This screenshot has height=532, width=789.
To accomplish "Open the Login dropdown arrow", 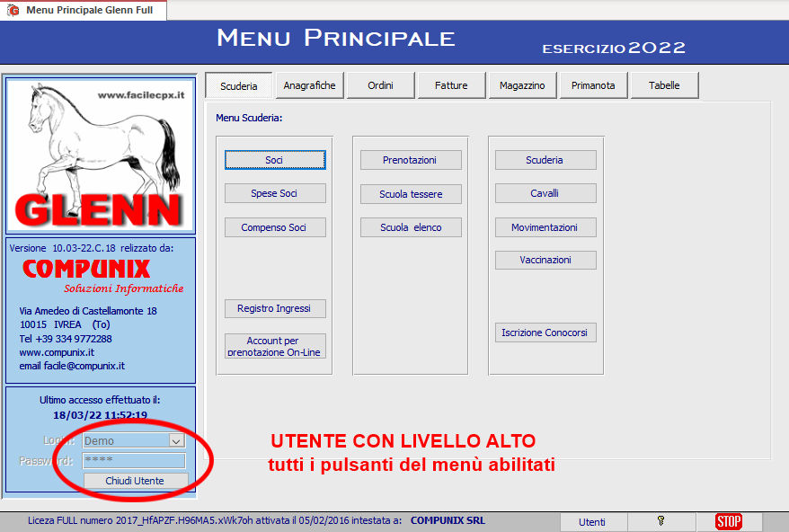I will (x=176, y=441).
